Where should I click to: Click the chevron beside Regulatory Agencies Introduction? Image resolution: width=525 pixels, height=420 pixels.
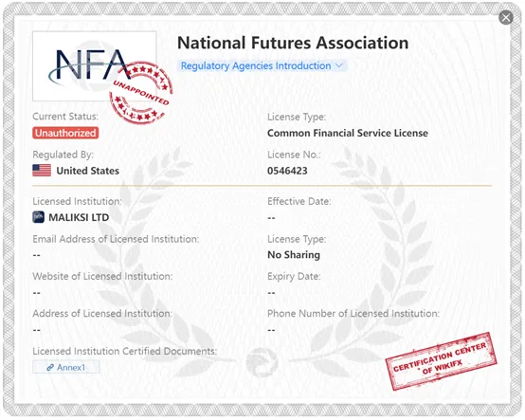click(339, 65)
